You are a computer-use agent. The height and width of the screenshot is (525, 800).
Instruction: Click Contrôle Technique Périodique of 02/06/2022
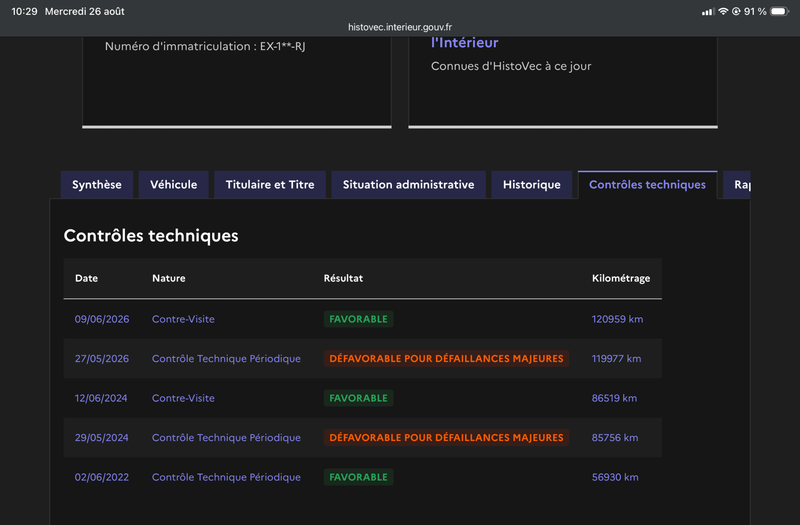(227, 477)
